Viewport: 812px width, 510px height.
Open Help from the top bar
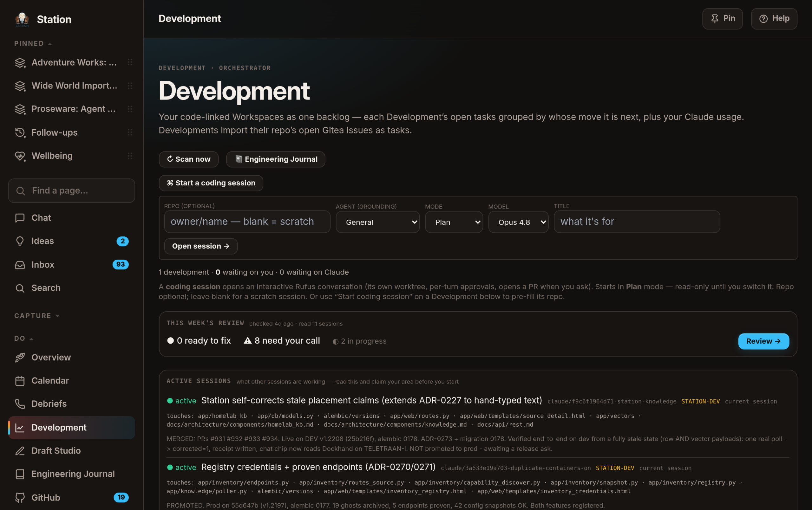[774, 18]
